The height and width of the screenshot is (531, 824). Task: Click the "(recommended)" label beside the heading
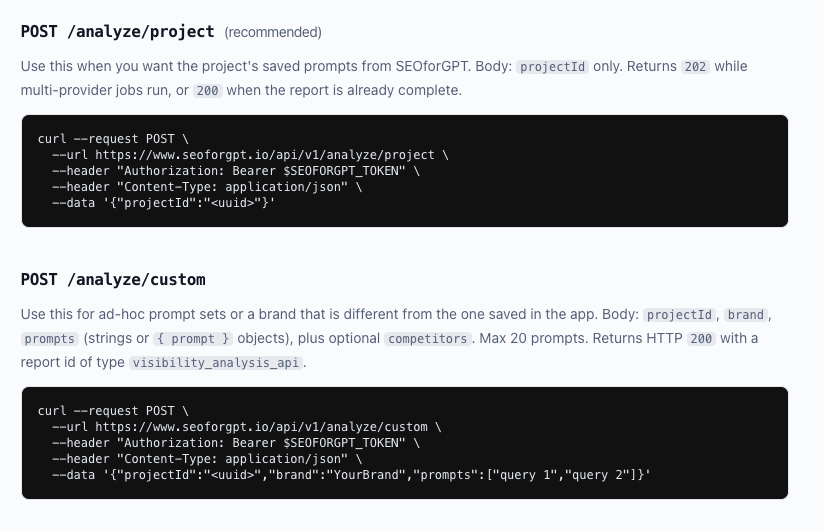273,33
